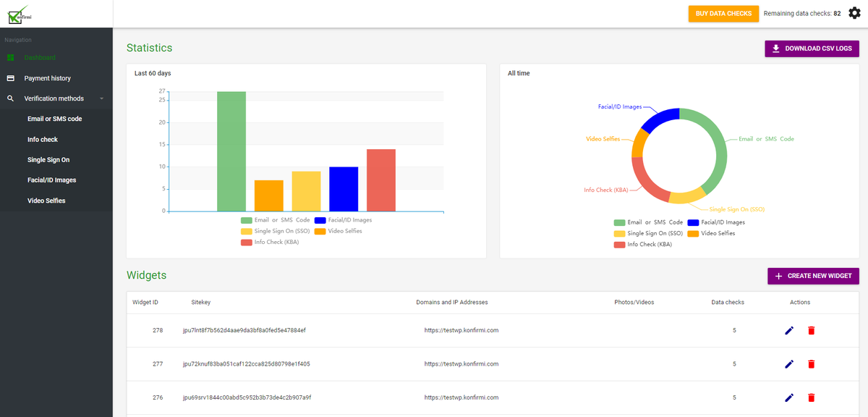Edit widget 276 with the pencil icon
The height and width of the screenshot is (417, 868).
pos(789,397)
